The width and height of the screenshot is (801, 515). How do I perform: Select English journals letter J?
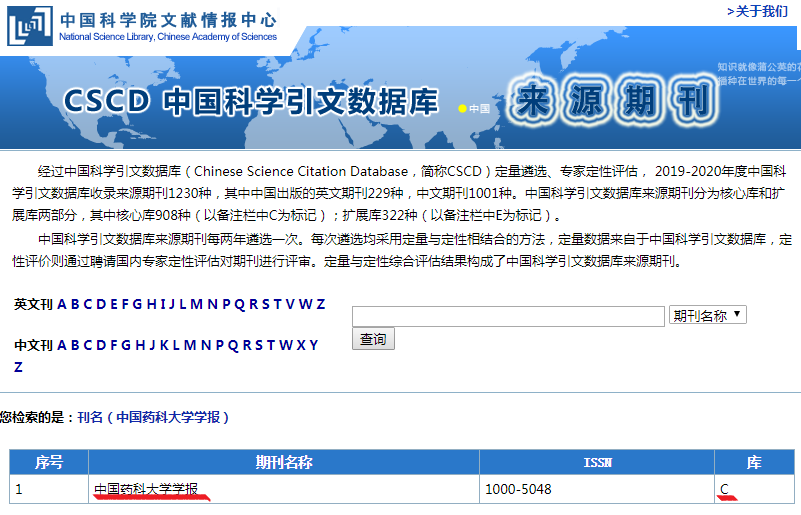pos(172,305)
